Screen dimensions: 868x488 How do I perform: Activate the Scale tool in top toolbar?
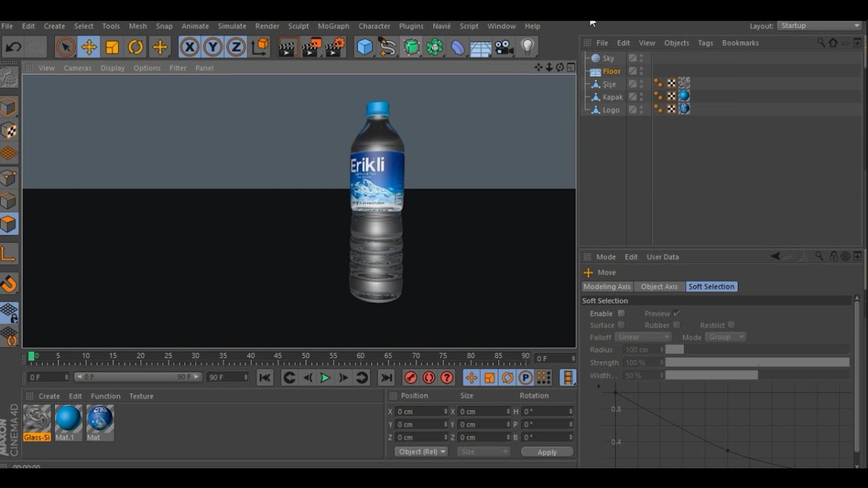click(112, 47)
